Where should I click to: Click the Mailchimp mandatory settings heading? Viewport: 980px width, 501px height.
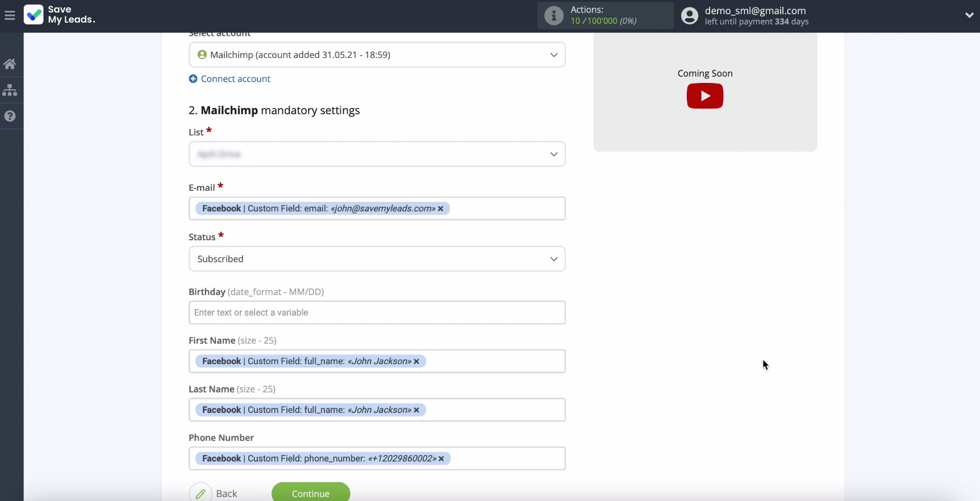[274, 110]
